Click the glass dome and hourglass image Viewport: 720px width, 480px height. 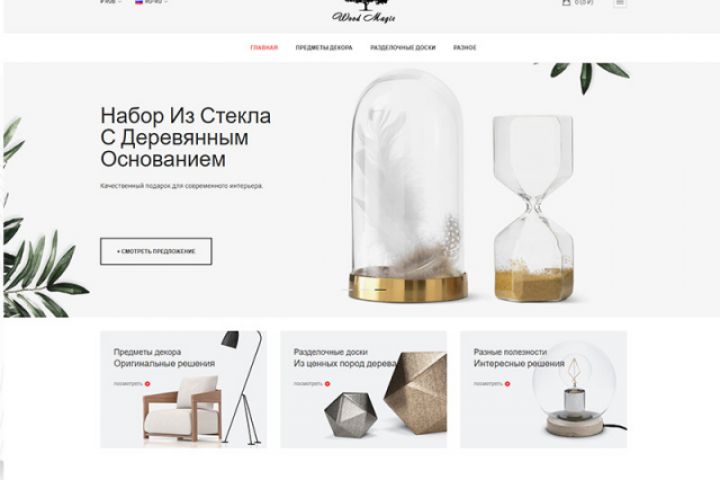463,186
